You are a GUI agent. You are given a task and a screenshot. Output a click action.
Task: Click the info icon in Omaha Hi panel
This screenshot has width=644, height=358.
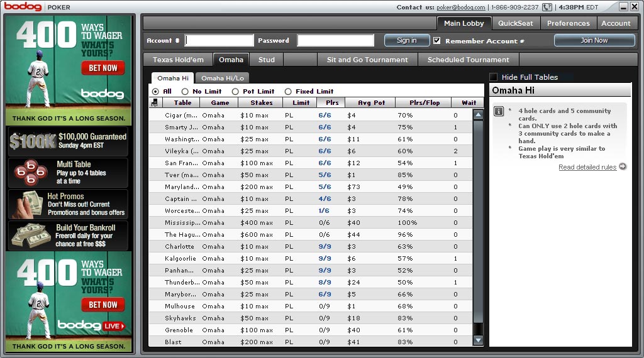[499, 111]
